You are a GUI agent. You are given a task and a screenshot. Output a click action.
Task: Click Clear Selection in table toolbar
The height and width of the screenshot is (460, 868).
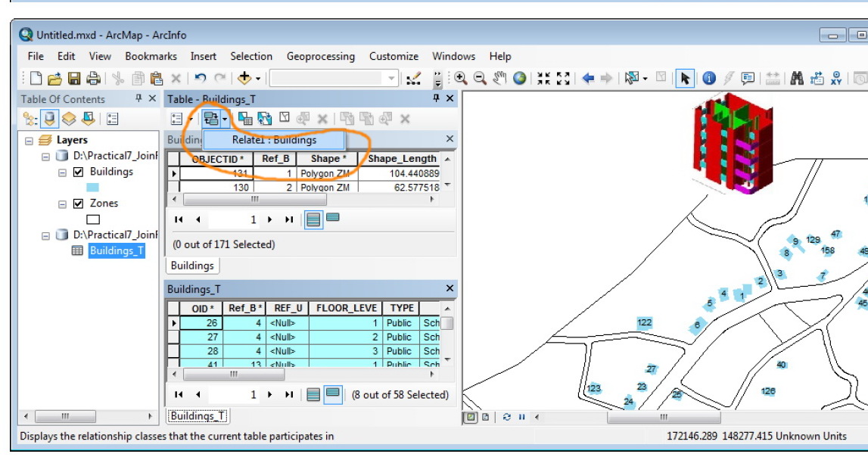(284, 117)
